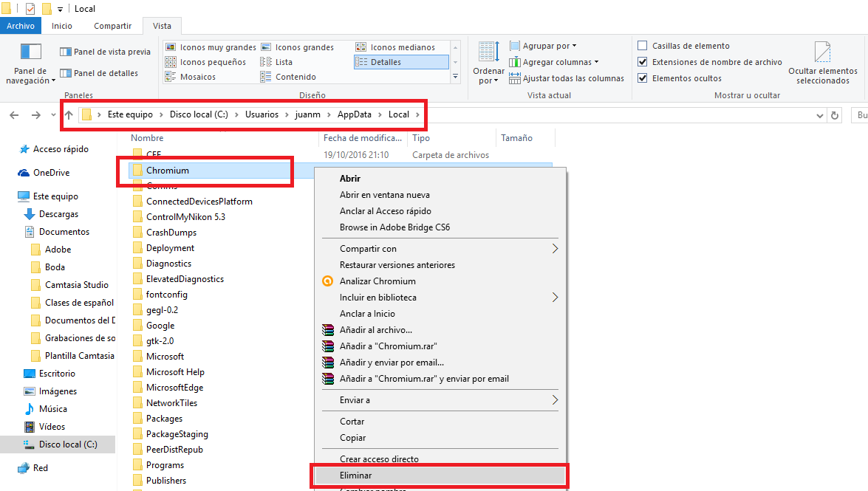Go up one folder level
The width and height of the screenshot is (868, 491).
69,115
